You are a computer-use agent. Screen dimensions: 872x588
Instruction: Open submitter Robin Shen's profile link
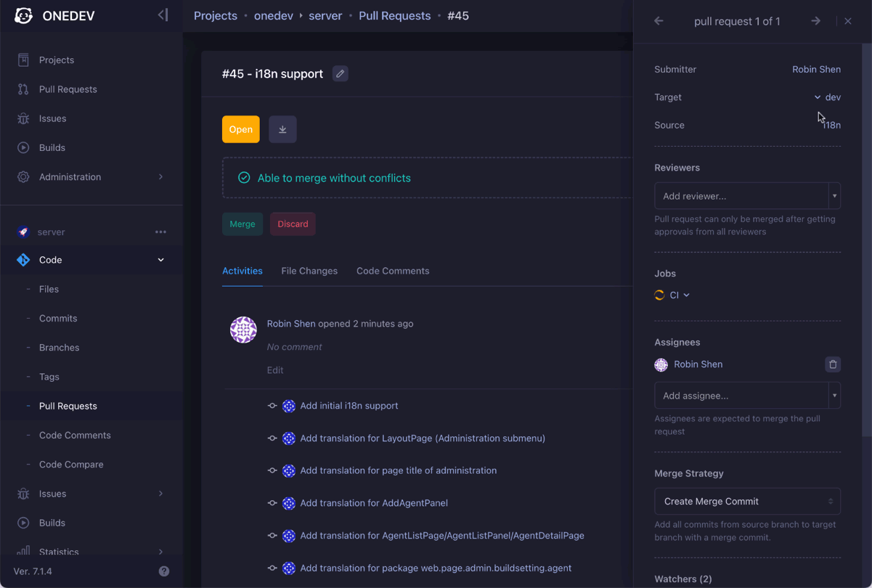coord(816,70)
